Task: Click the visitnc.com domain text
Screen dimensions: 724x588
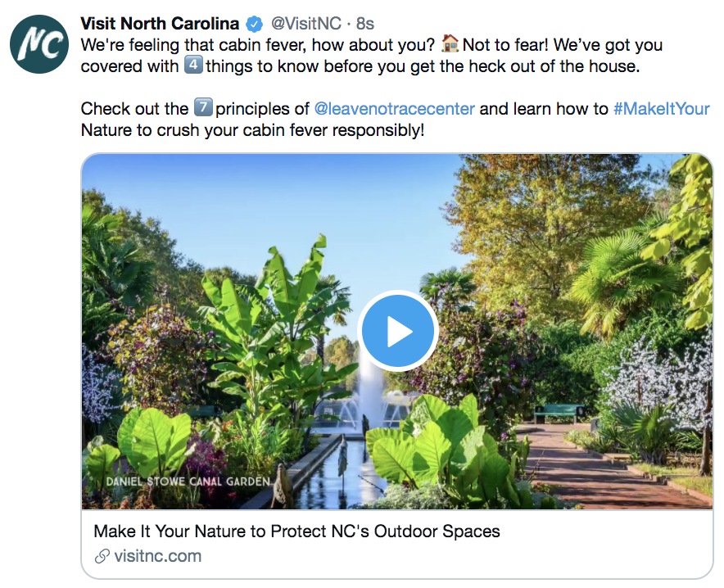Action: tap(157, 557)
